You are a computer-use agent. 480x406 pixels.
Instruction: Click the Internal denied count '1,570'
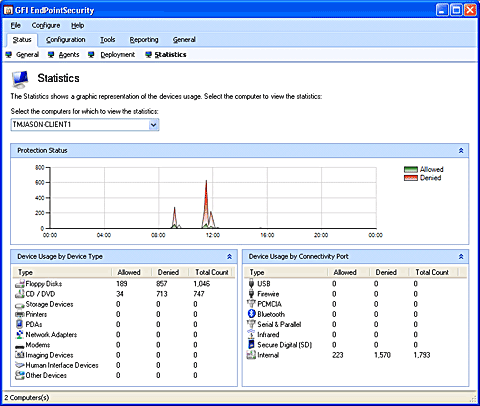point(382,355)
